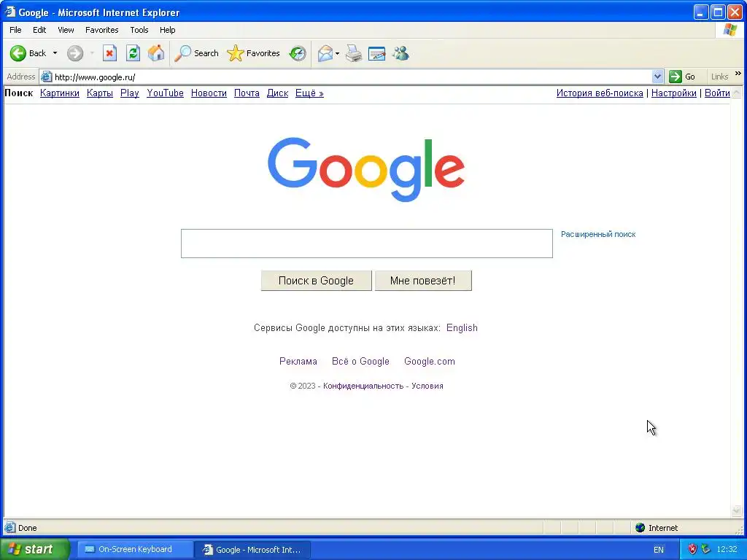Open the Настройки link
747x560 pixels.
[673, 93]
